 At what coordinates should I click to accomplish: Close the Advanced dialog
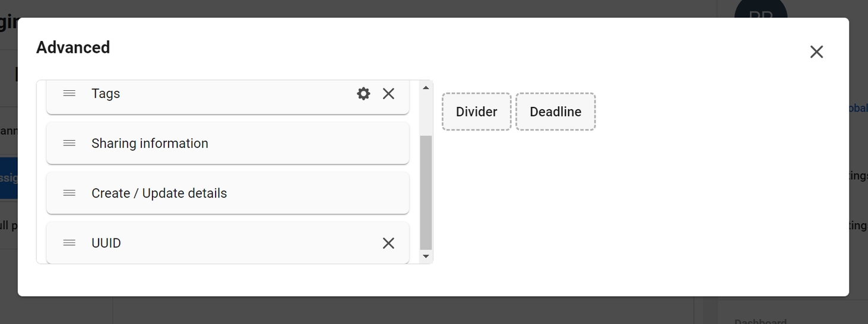pyautogui.click(x=816, y=52)
